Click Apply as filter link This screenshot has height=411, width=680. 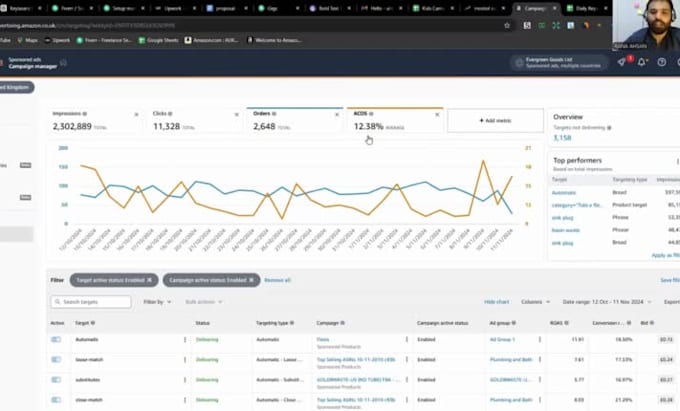click(665, 255)
